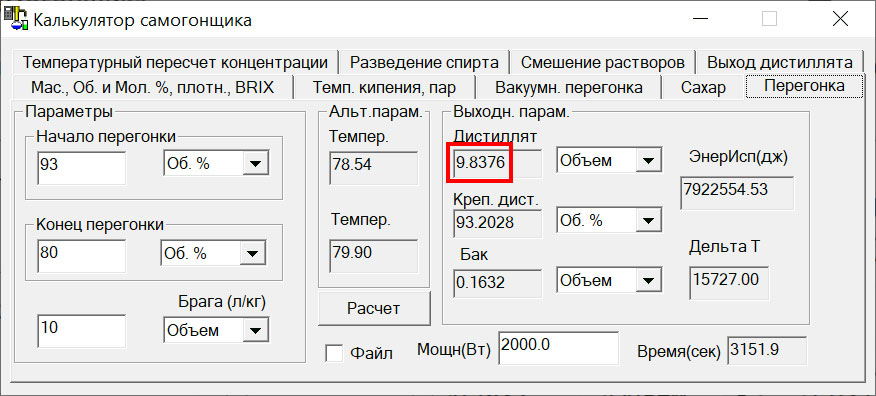Expand the Начало перегонки units dropdown
This screenshot has height=396, width=876.
coord(255,163)
